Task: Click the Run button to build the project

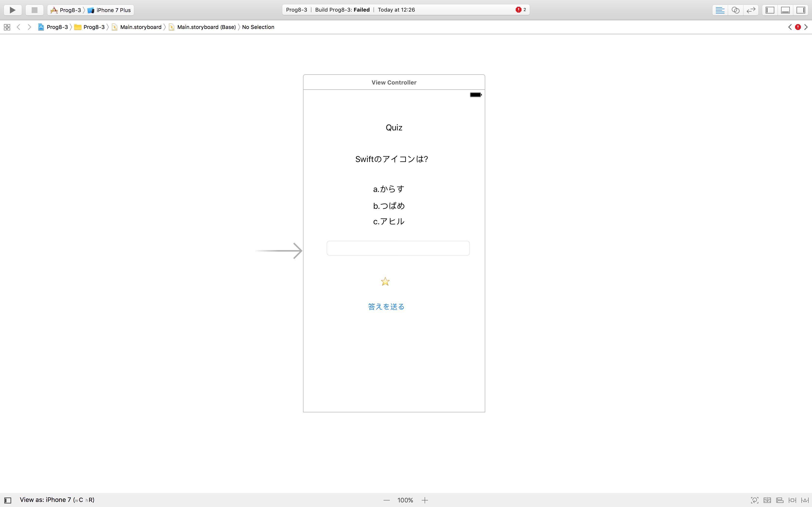Action: click(12, 10)
